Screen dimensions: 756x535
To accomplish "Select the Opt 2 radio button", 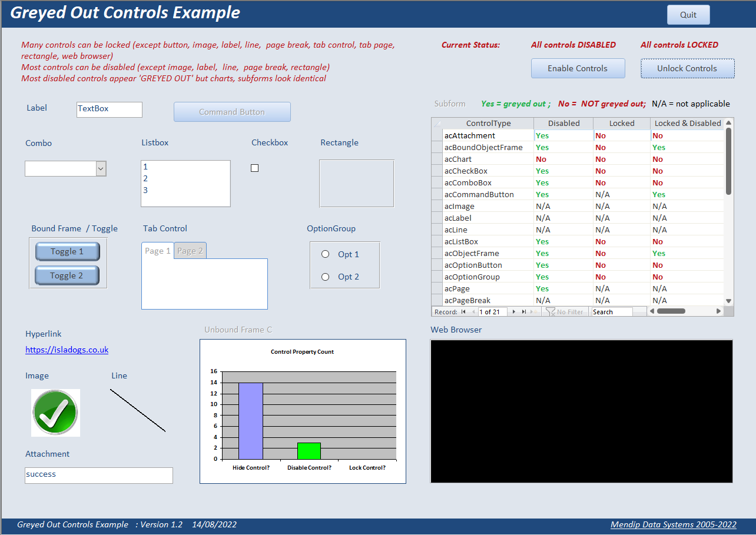I will pyautogui.click(x=325, y=277).
